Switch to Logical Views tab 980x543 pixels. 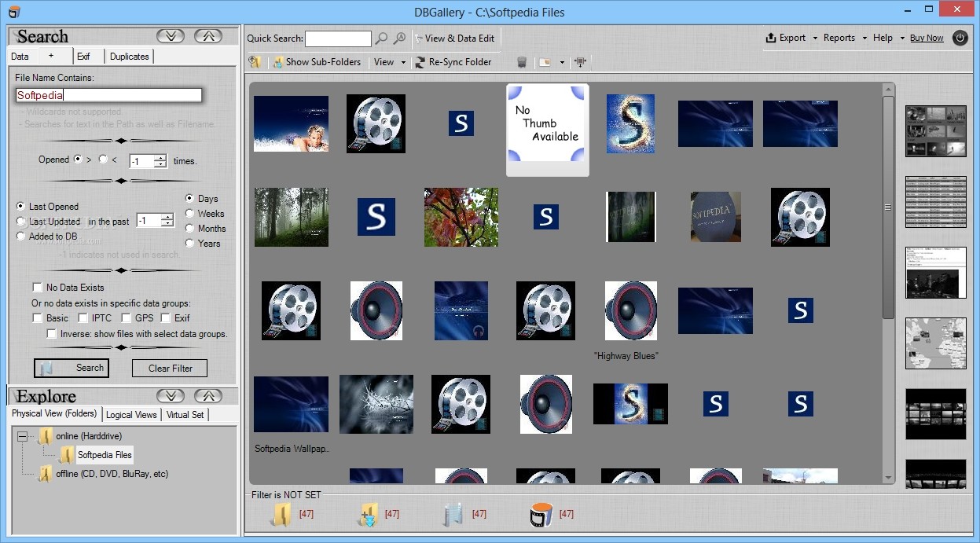(131, 414)
